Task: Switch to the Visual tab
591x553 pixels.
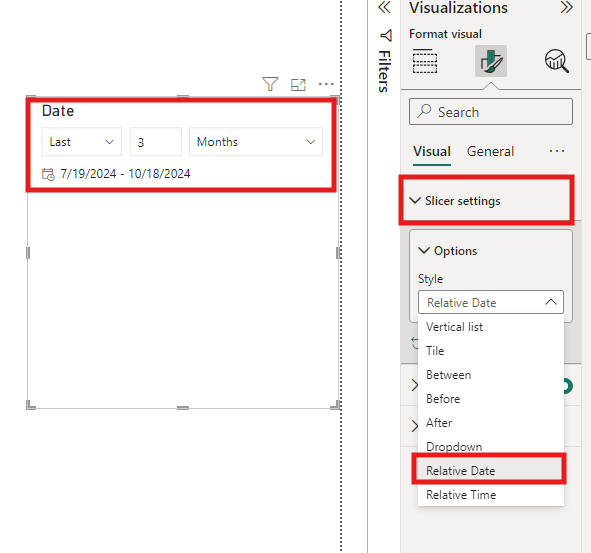Action: pos(432,152)
